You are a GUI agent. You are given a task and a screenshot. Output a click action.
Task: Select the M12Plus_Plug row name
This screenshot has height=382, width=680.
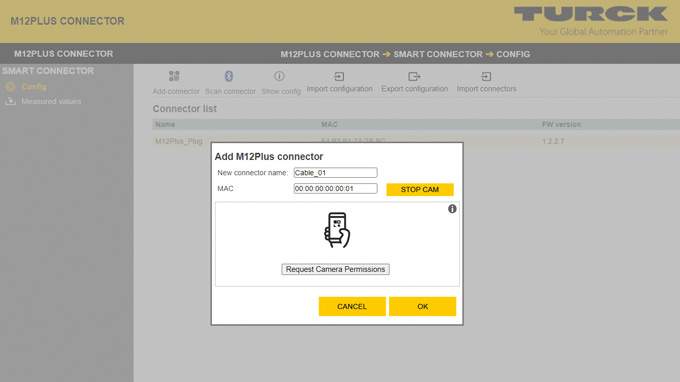[x=179, y=141]
